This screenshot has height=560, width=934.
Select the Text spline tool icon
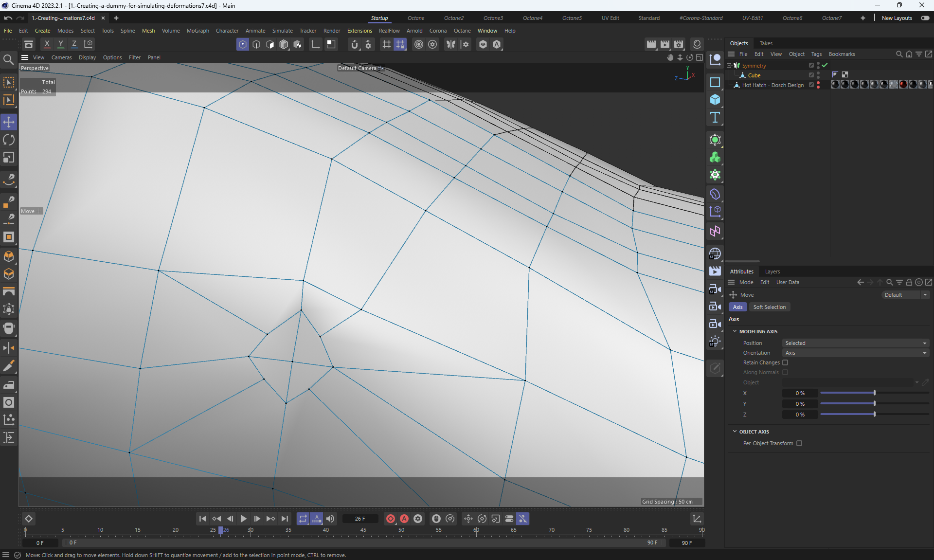[715, 117]
